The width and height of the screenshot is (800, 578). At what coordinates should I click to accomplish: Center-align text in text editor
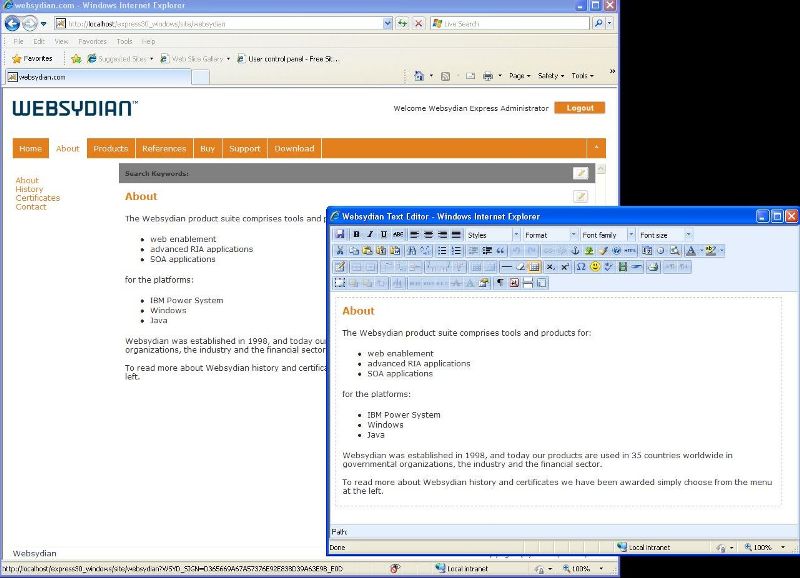click(x=429, y=235)
